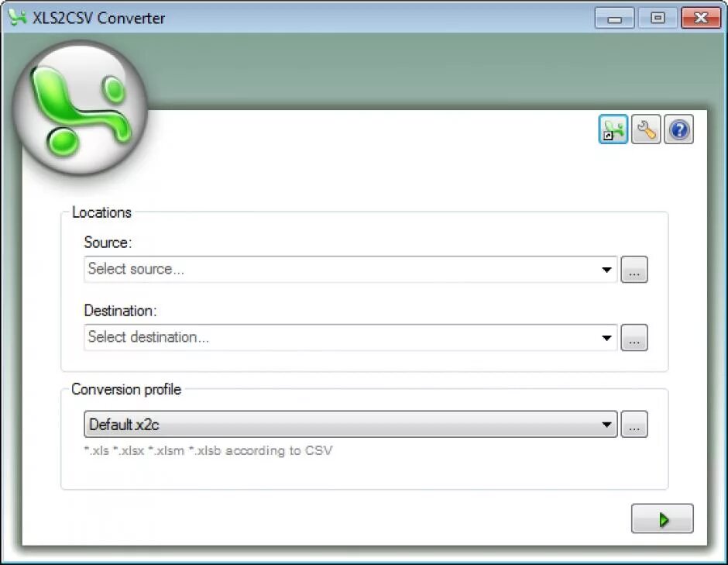Click the large green XLS2CSV logo
This screenshot has height=565, width=728.
pos(81,109)
